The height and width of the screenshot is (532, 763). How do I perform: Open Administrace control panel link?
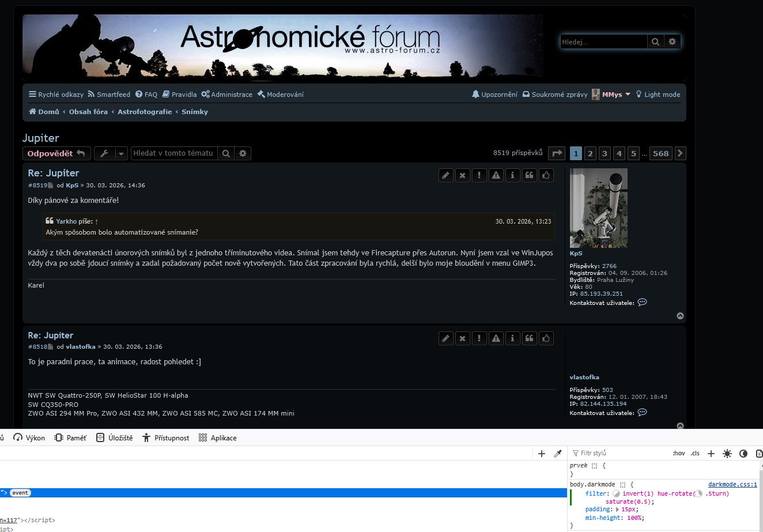226,95
